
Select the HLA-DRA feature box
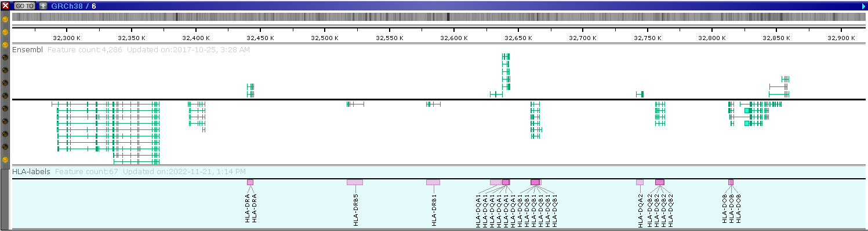(x=250, y=182)
